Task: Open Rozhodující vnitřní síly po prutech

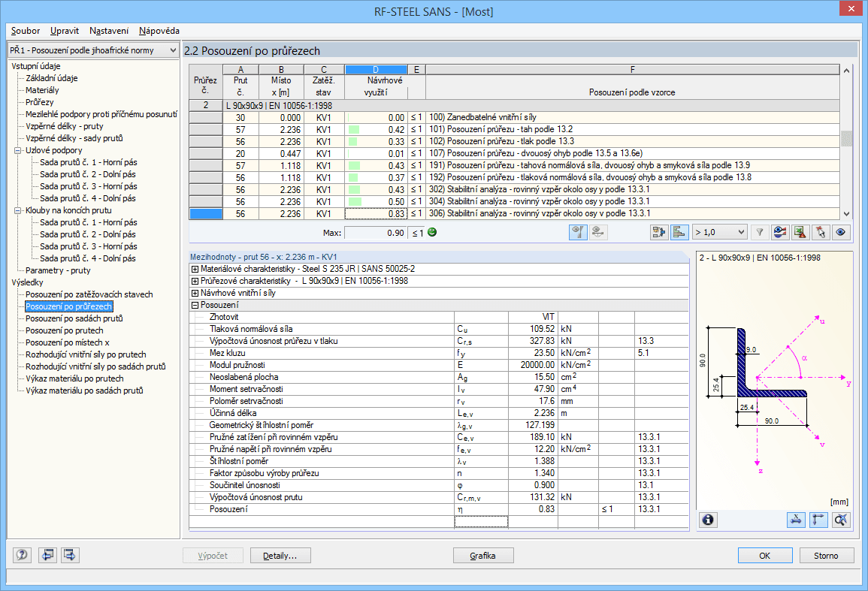Action: 86,354
